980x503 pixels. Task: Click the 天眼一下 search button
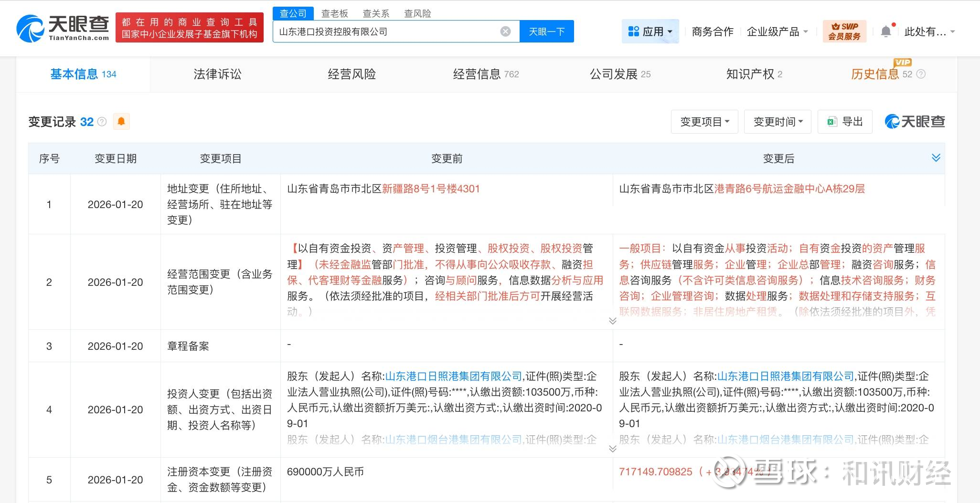547,31
